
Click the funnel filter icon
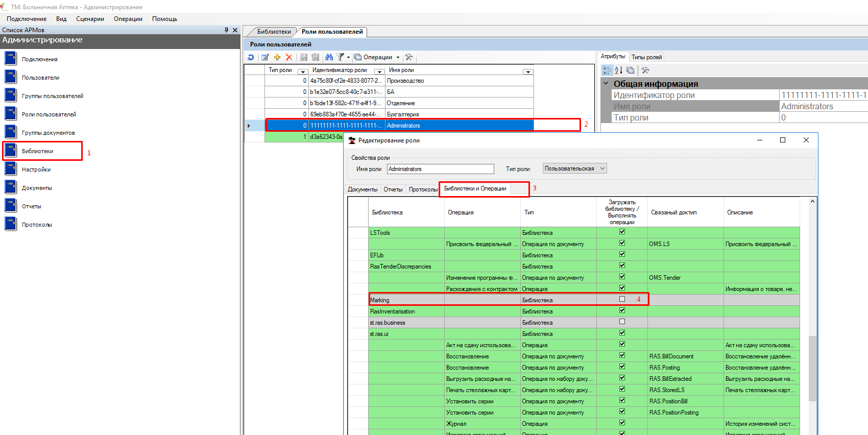coord(340,57)
